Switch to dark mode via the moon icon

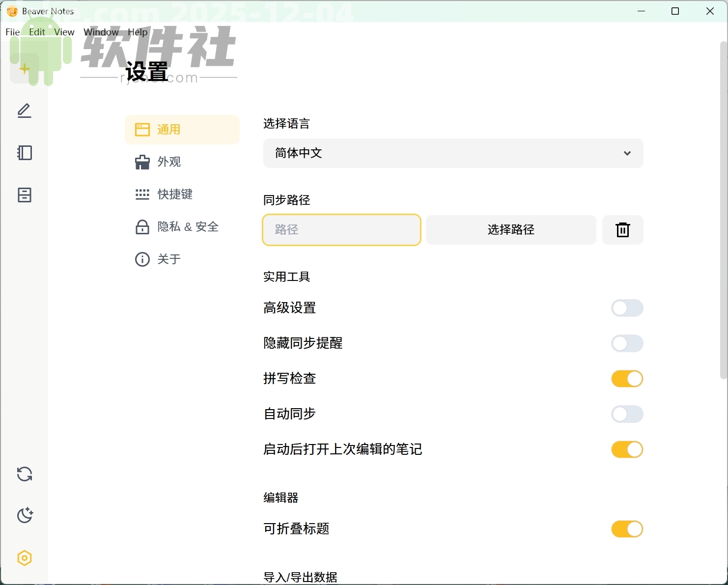pos(24,515)
